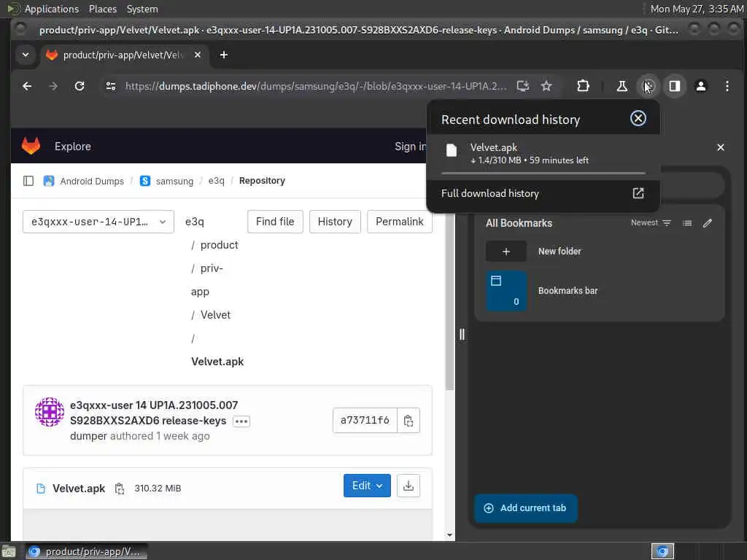Image resolution: width=747 pixels, height=560 pixels.
Task: Click the History button
Action: click(335, 222)
